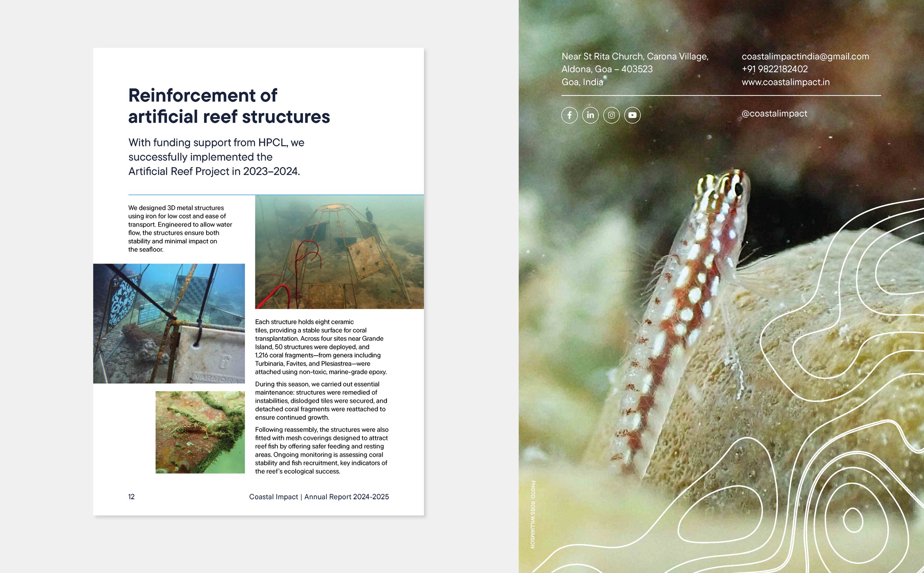Image resolution: width=924 pixels, height=573 pixels.
Task: Click the +91 9822182402 phone number
Action: click(774, 69)
